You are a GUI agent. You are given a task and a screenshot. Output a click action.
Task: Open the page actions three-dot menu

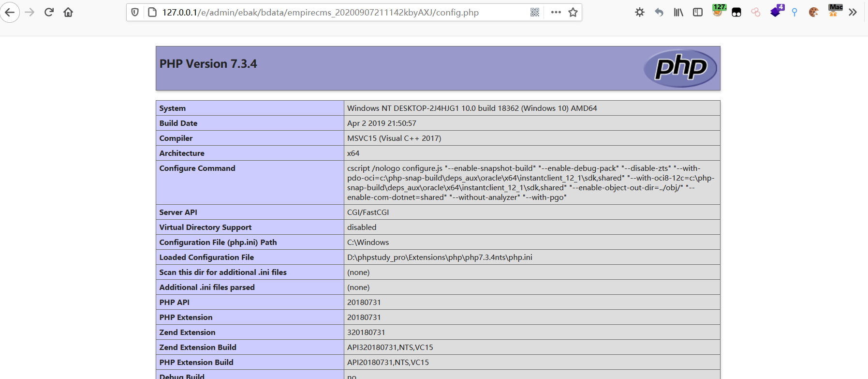[556, 12]
